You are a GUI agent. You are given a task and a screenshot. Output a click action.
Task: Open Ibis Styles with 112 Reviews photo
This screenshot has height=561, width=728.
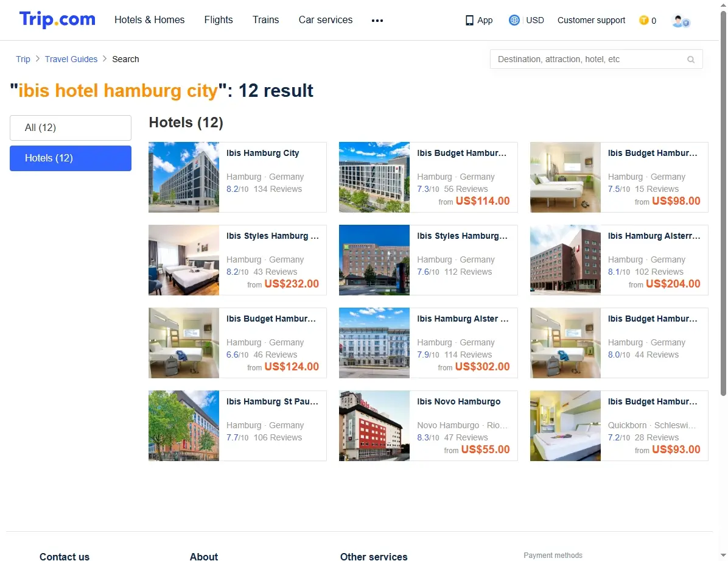pos(374,260)
